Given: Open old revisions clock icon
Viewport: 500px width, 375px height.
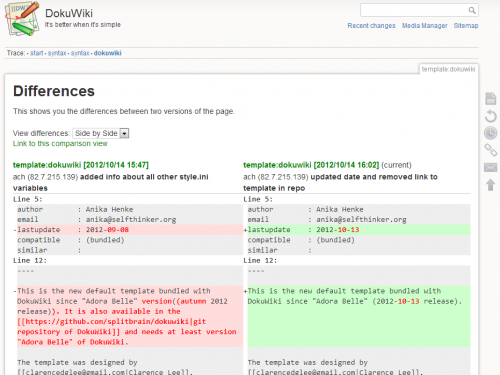Looking at the screenshot, I should (491, 133).
